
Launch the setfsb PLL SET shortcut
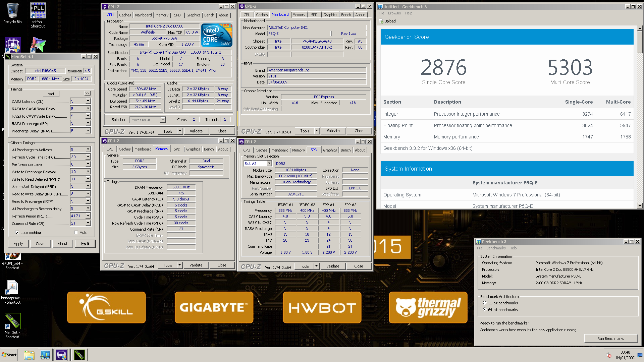[x=38, y=11]
